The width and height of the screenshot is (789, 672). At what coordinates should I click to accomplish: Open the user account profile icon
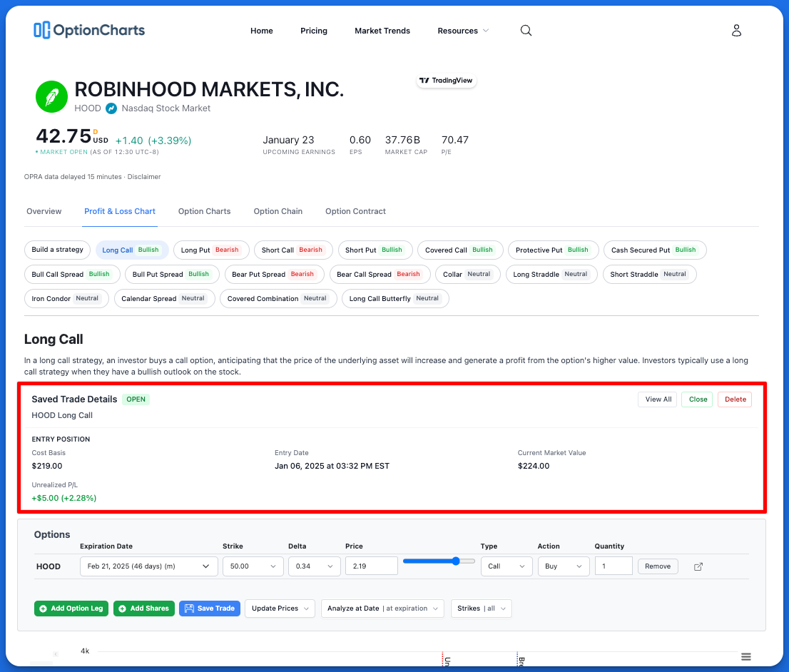(x=737, y=31)
